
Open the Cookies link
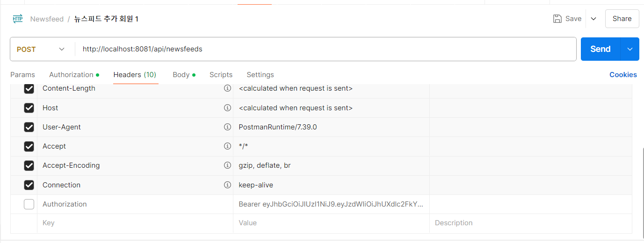tap(623, 75)
